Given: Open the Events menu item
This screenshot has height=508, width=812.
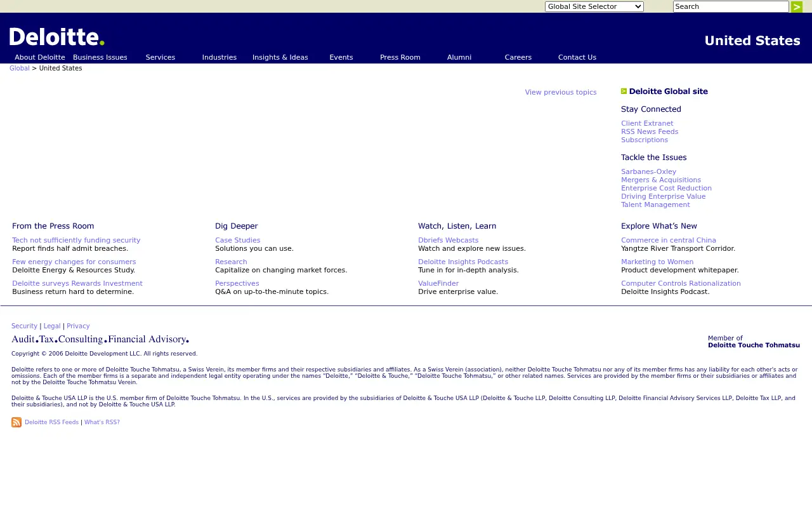Looking at the screenshot, I should 341,57.
